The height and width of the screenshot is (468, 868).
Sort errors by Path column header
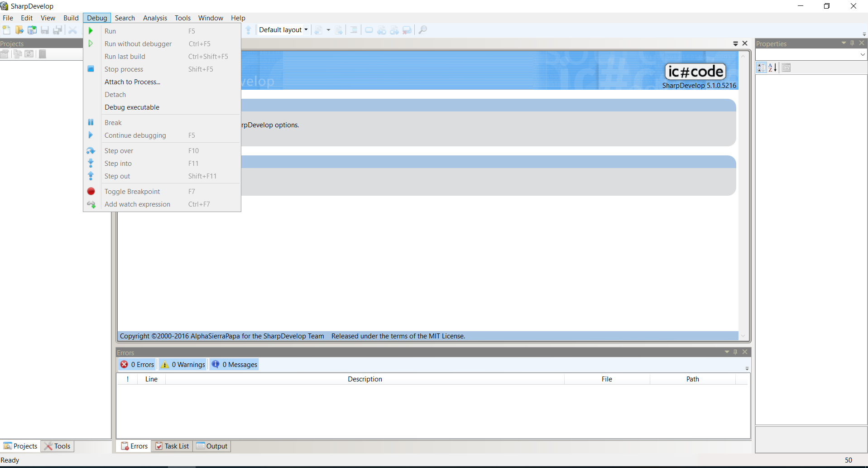pos(692,379)
